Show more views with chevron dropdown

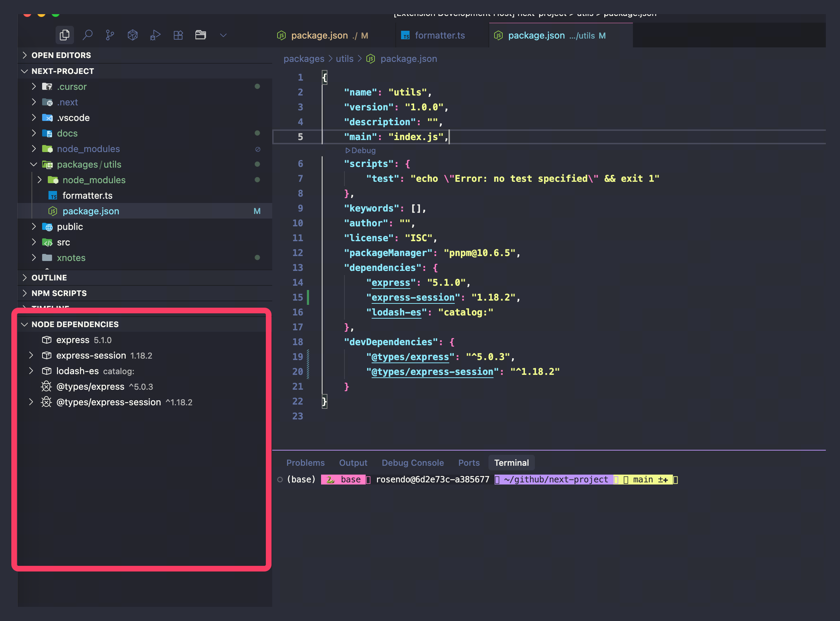point(223,35)
